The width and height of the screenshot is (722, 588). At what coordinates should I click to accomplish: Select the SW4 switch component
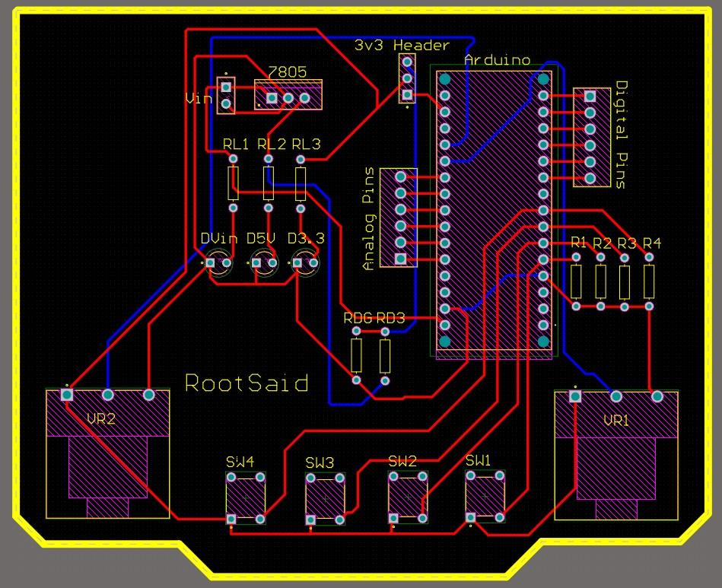[246, 497]
